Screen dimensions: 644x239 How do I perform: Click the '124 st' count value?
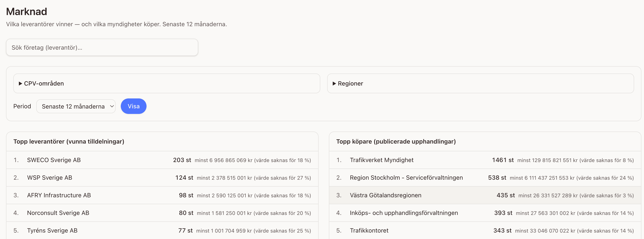coord(184,178)
